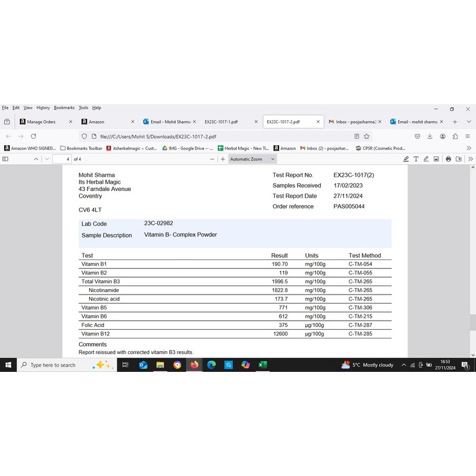
Task: Toggle the PDF viewer sidebar
Action: [x=5, y=159]
